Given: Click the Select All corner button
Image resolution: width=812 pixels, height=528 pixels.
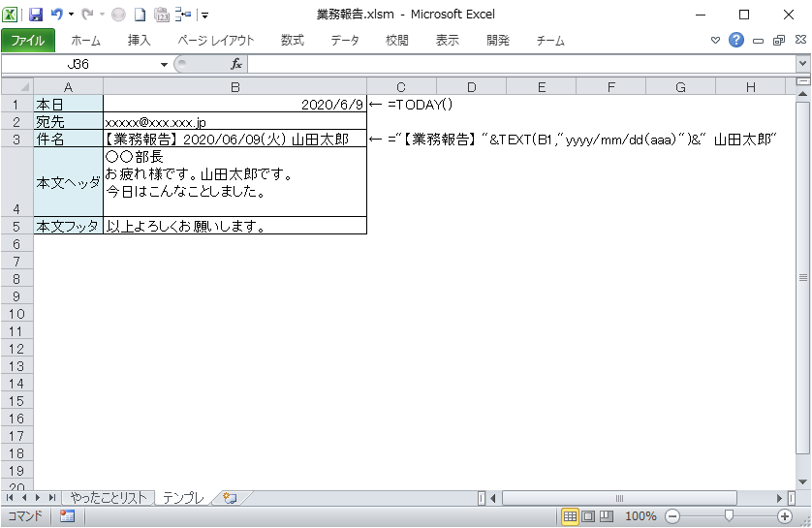Looking at the screenshot, I should point(17,86).
